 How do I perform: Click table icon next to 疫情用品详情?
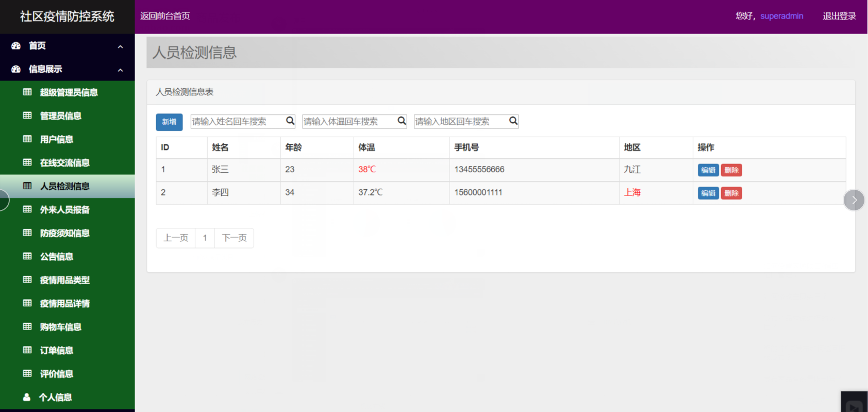tap(27, 303)
